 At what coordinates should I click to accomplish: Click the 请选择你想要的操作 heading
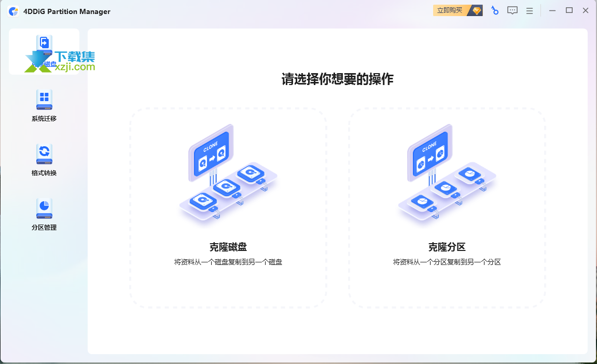(337, 79)
